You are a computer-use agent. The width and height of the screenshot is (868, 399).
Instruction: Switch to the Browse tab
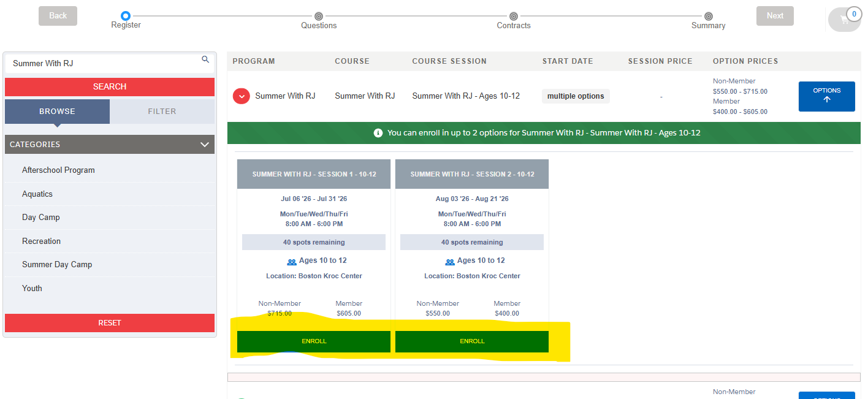coord(57,112)
